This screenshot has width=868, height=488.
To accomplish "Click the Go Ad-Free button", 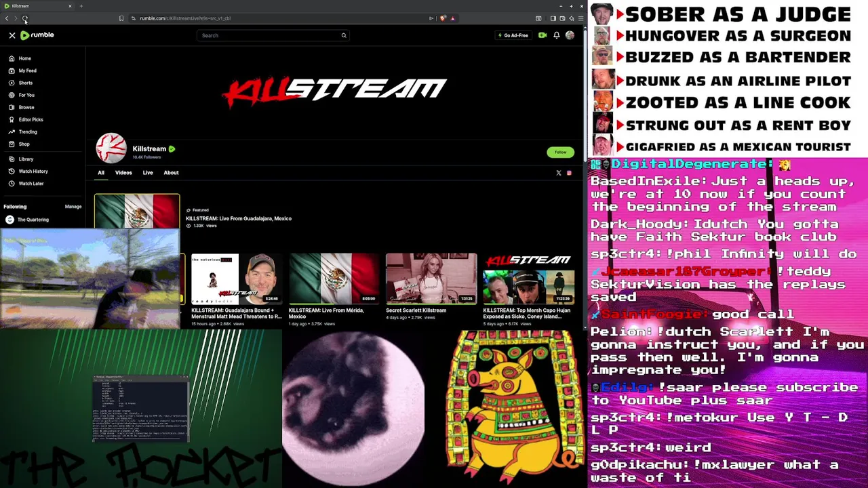I will tap(513, 35).
